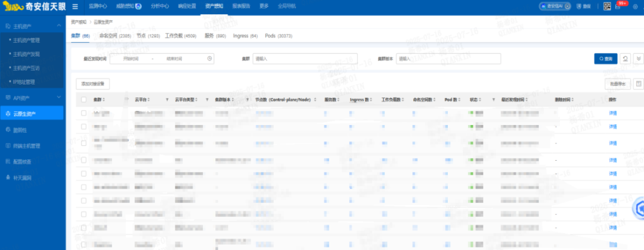The height and width of the screenshot is (250, 644).
Task: Expand more filters with double-chevron icon
Action: pos(638,58)
